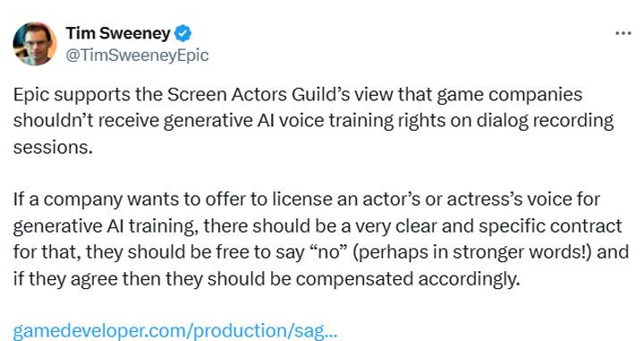Click the line starting "generative AI training, there"
644x341 pixels.
tap(318, 226)
